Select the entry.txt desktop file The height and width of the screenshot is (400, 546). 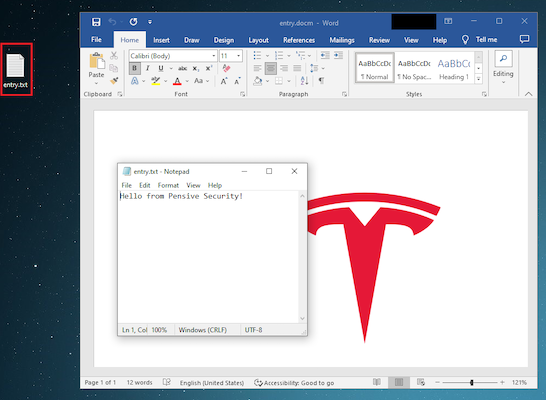(x=16, y=70)
